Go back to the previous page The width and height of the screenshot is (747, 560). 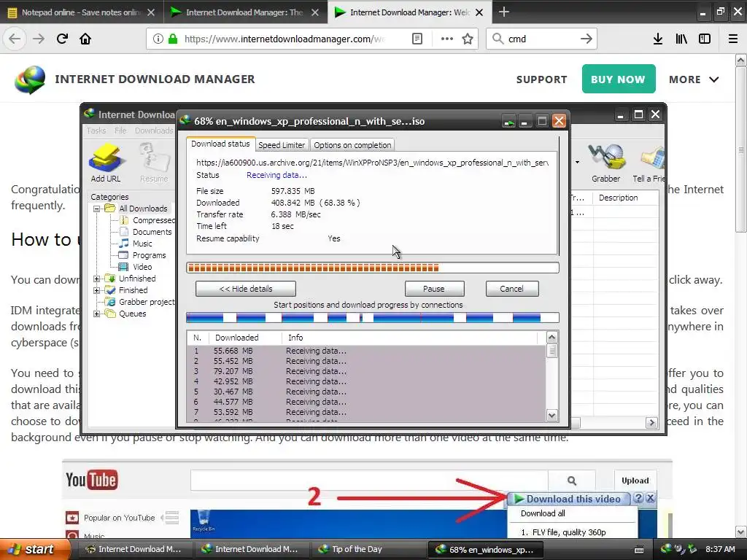click(15, 39)
